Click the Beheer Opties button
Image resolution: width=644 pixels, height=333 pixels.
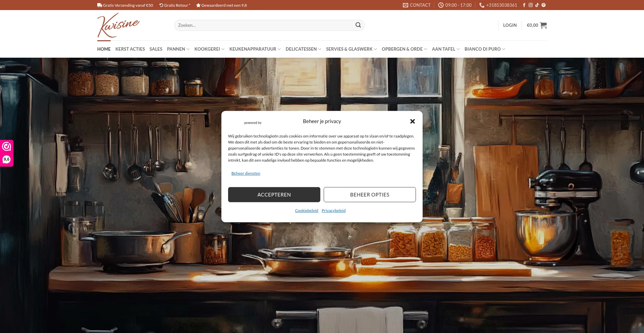pos(370,195)
